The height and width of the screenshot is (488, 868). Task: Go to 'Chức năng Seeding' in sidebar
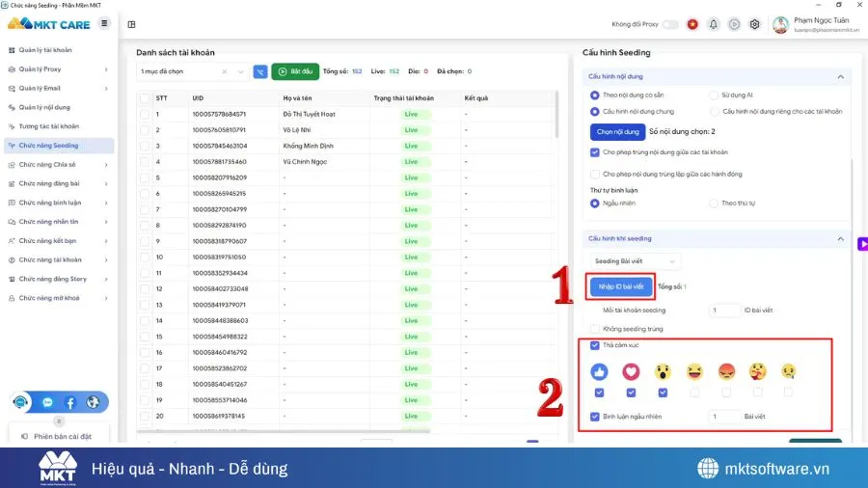pos(58,146)
